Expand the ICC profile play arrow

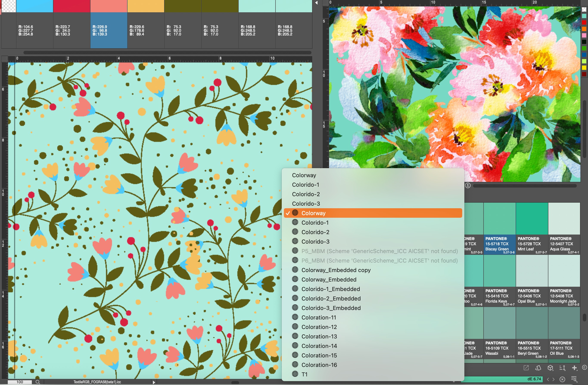pos(154,382)
